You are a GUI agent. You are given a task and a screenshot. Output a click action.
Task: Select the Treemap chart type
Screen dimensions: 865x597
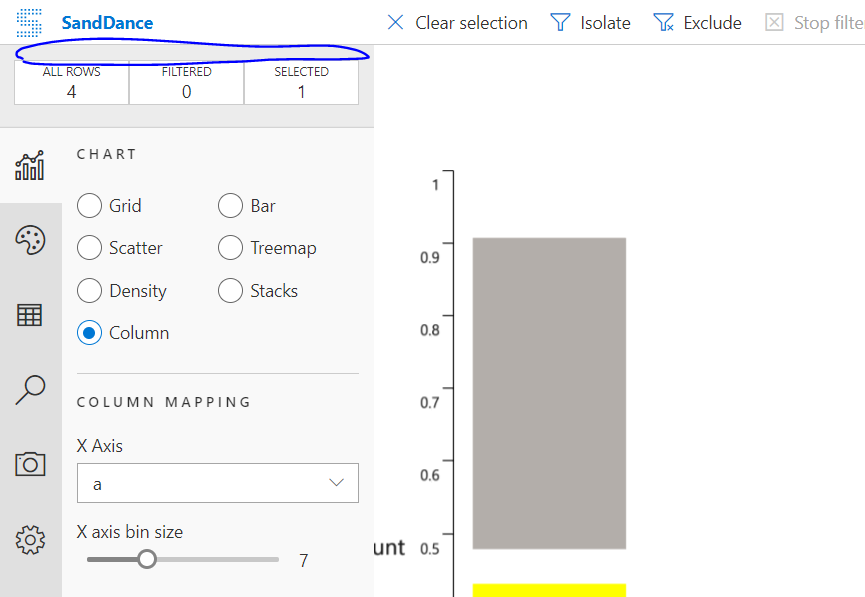229,248
